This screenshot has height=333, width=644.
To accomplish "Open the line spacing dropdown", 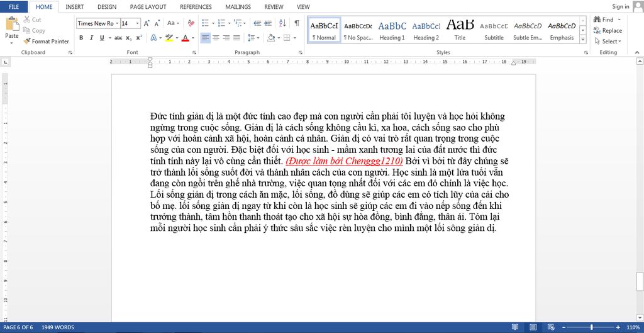I will coord(254,38).
